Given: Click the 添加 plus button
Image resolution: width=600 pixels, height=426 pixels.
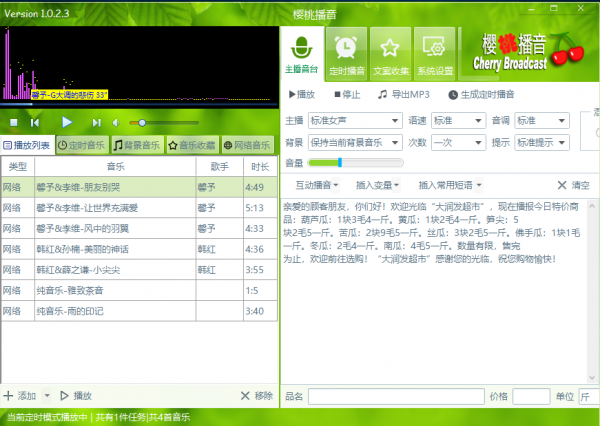Looking at the screenshot, I should pos(20,396).
